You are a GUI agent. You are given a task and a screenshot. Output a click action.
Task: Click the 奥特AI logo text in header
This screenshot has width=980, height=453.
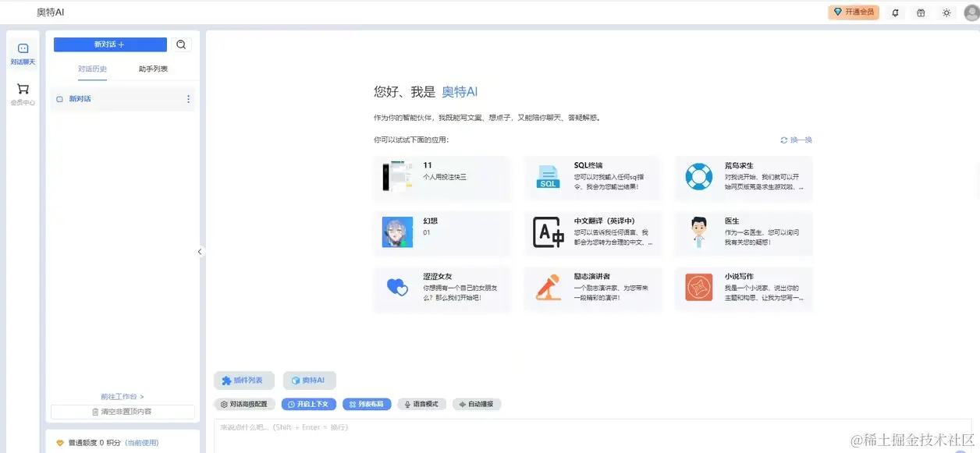tap(51, 12)
